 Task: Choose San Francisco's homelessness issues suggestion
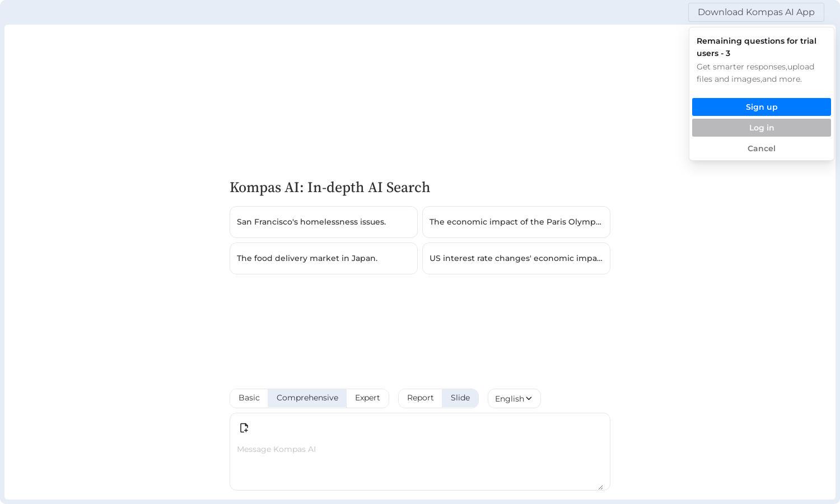(x=324, y=222)
